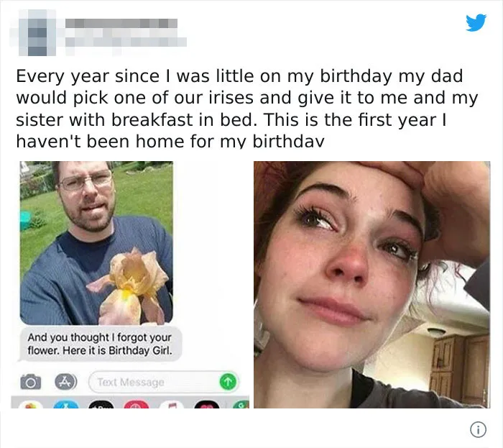Open the App Store apps icon beside camera

click(66, 382)
